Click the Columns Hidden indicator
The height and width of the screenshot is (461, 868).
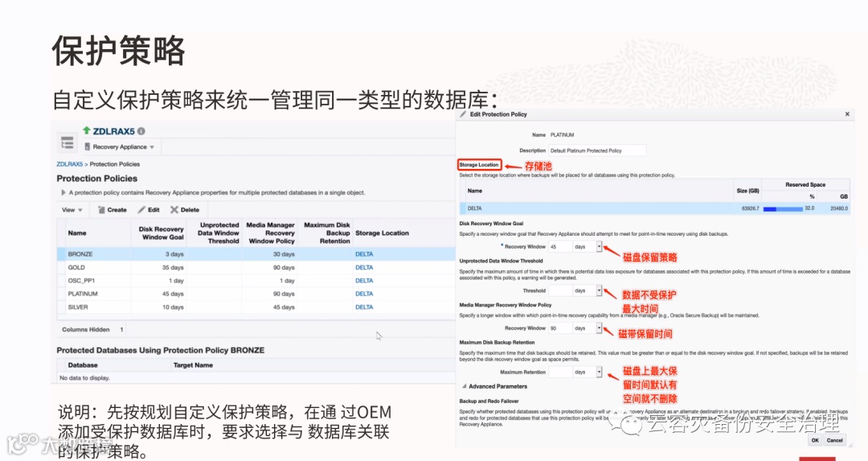(92, 329)
